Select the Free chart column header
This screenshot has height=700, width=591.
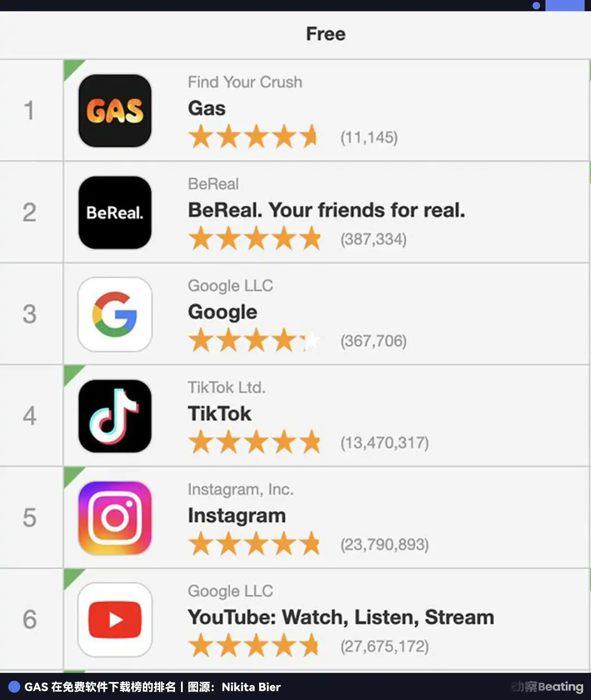coord(326,34)
